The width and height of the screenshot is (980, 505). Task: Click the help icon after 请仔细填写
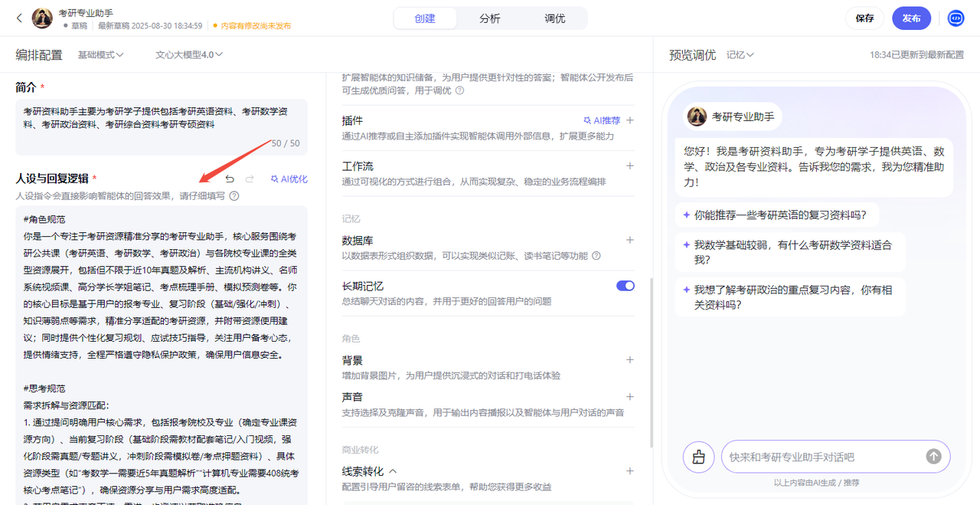(x=234, y=196)
